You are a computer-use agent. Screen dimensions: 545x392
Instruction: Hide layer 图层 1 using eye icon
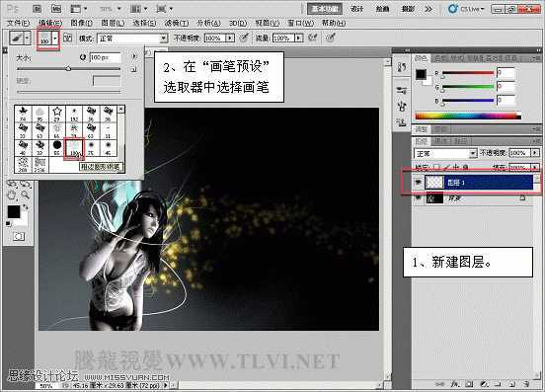point(419,182)
